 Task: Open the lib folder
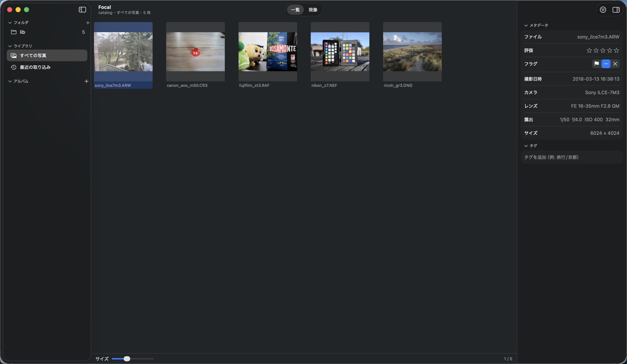[x=47, y=32]
